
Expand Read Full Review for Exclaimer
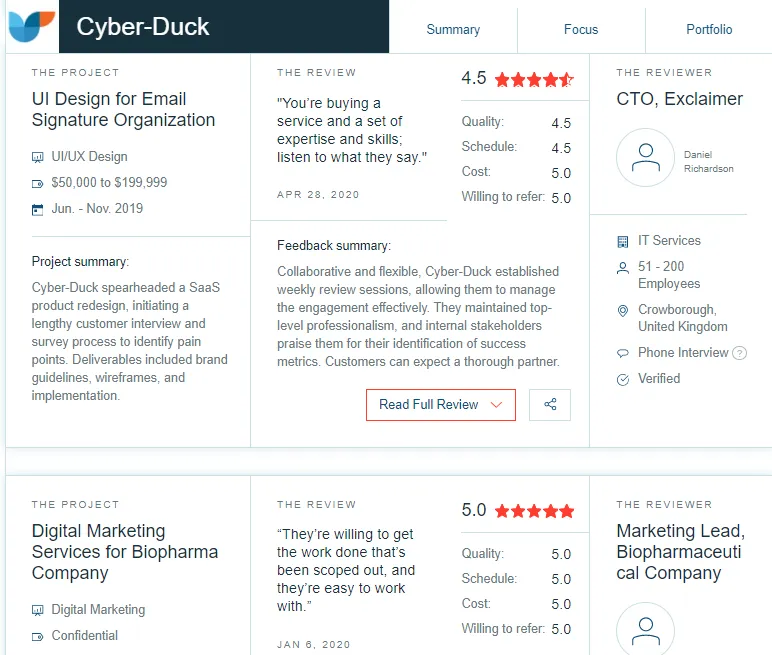click(441, 405)
